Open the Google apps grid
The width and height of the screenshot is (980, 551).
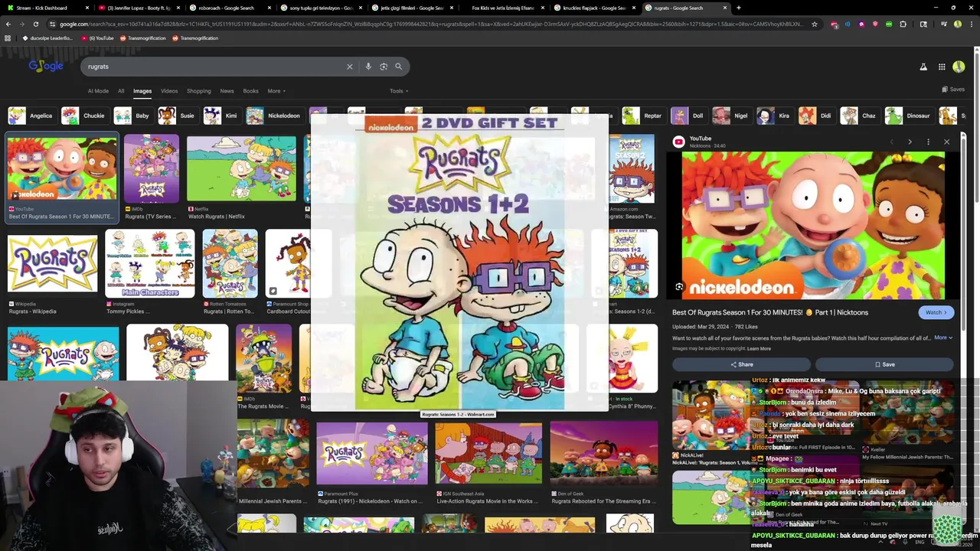[x=942, y=67]
